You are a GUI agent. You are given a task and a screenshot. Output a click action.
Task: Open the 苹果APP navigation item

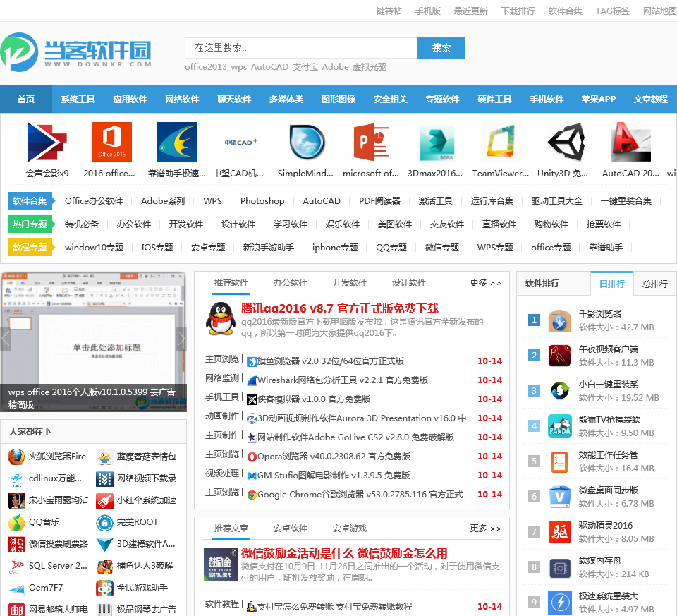tap(599, 99)
